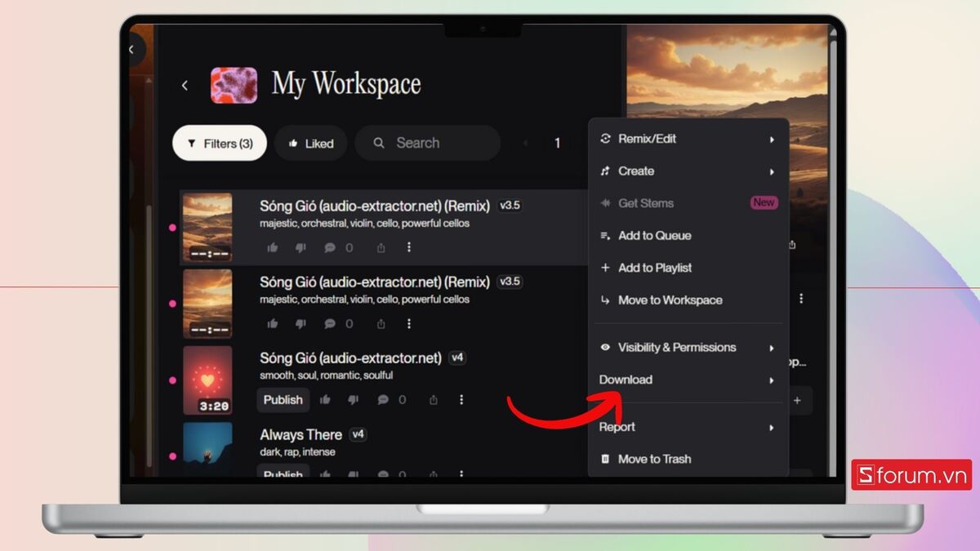Choose Add to Queue from the menu
Viewport: 980px width, 551px height.
point(688,236)
